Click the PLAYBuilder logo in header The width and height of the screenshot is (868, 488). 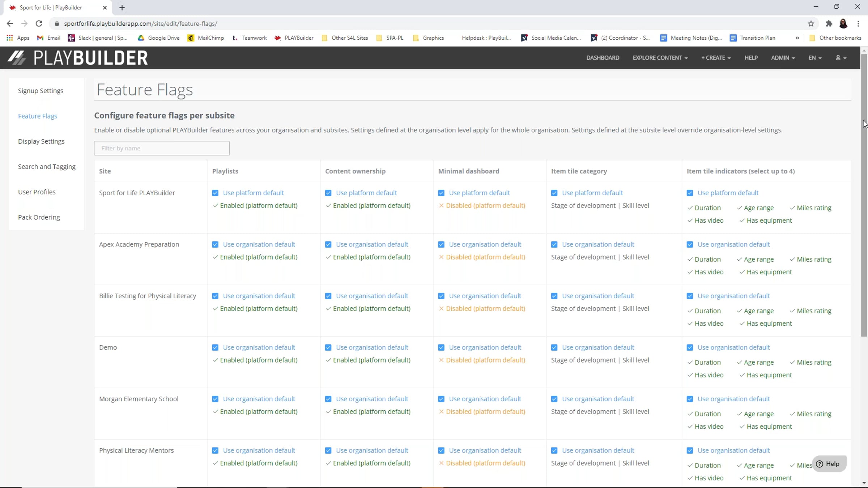pyautogui.click(x=78, y=58)
